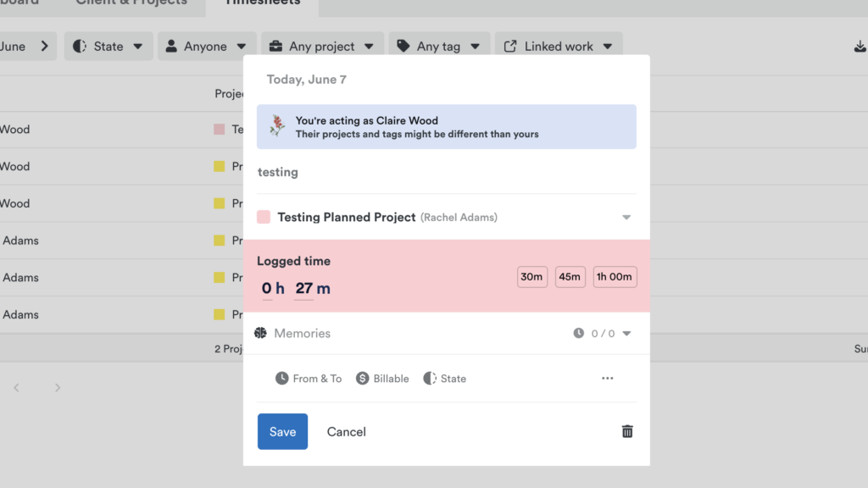Click the hours field showing 0
Image resolution: width=868 pixels, height=488 pixels.
[x=267, y=288]
